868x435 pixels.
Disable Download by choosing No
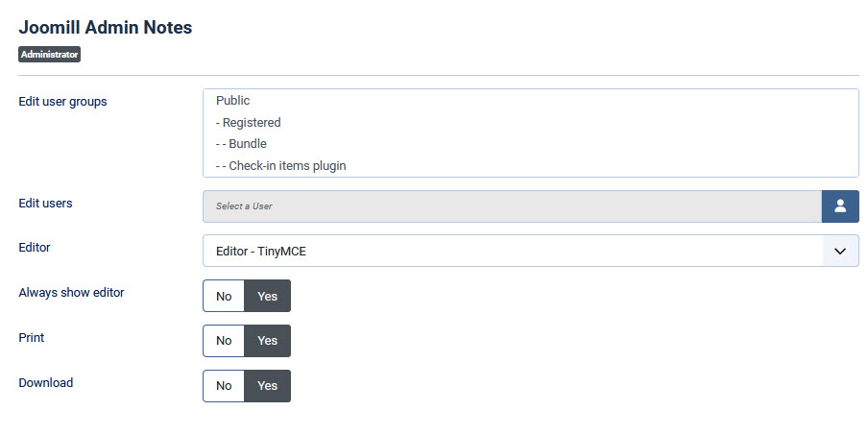coord(224,386)
